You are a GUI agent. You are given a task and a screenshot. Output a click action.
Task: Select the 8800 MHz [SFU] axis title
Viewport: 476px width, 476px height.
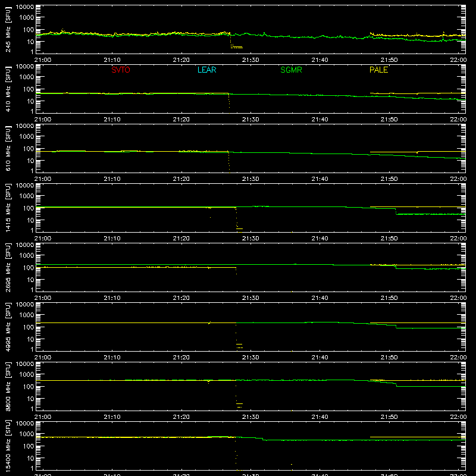8,386
